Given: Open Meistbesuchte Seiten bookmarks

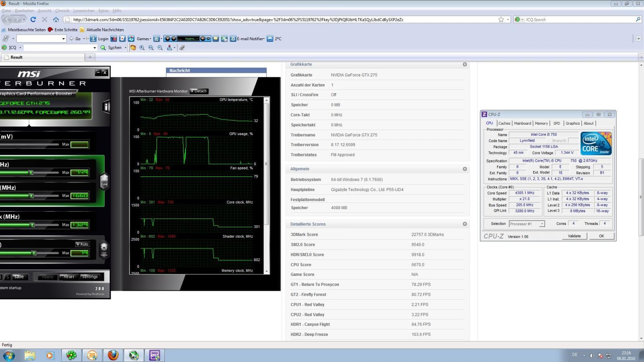Looking at the screenshot, I should pyautogui.click(x=23, y=30).
